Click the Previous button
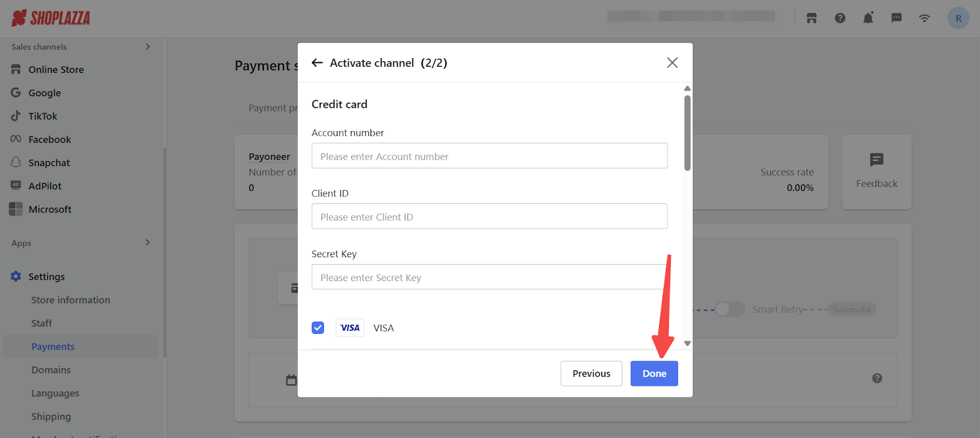 [591, 374]
